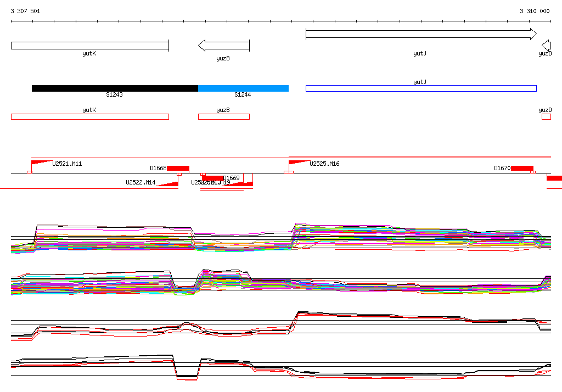Click the end coordinate 3 310 000

pos(535,11)
